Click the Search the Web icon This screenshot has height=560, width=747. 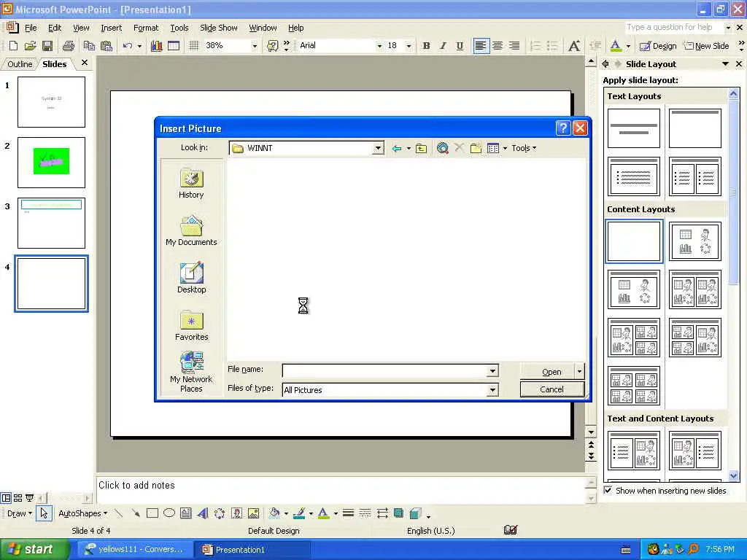tap(443, 148)
